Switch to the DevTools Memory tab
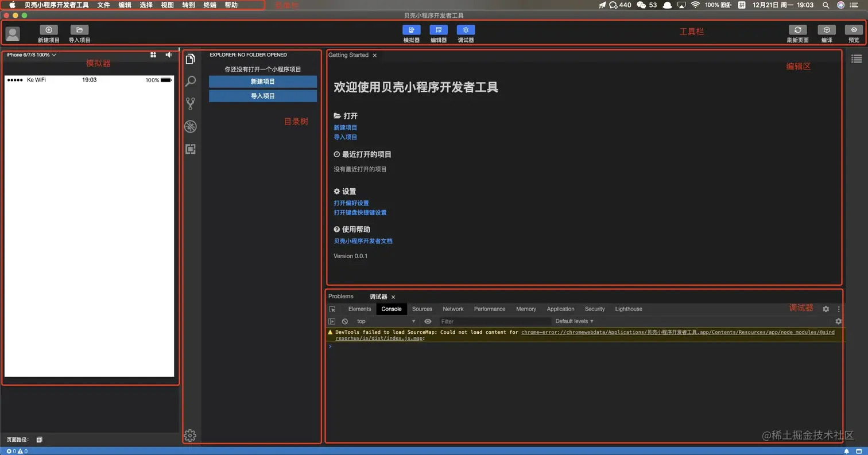 pyautogui.click(x=526, y=309)
